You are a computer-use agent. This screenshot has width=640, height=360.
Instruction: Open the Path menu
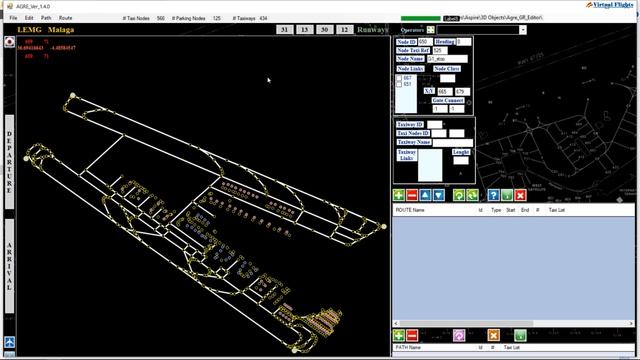(x=46, y=18)
